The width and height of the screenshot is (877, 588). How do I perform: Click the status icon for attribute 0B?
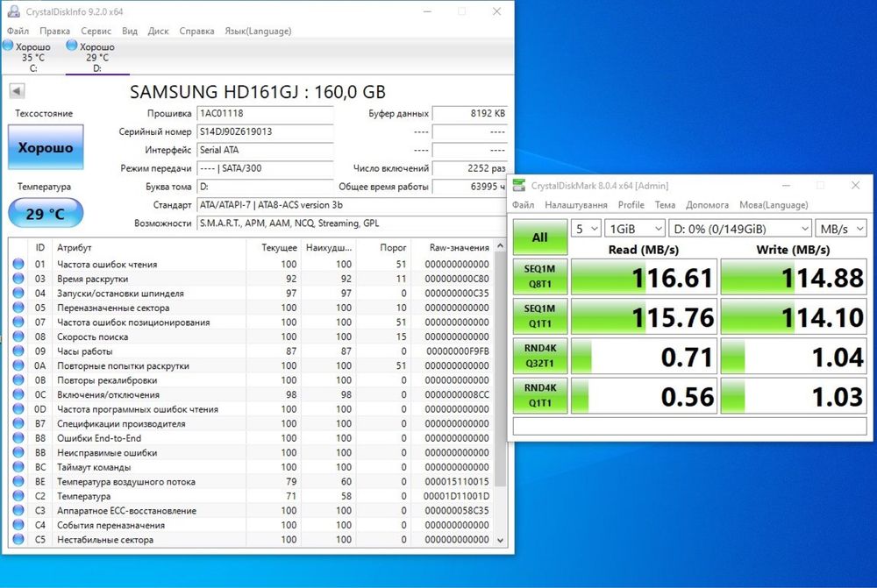(18, 380)
